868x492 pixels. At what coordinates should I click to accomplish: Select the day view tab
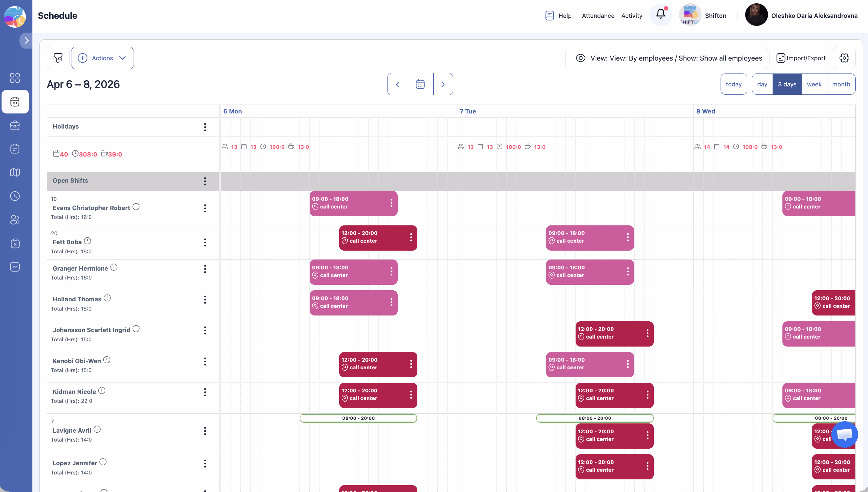click(762, 84)
